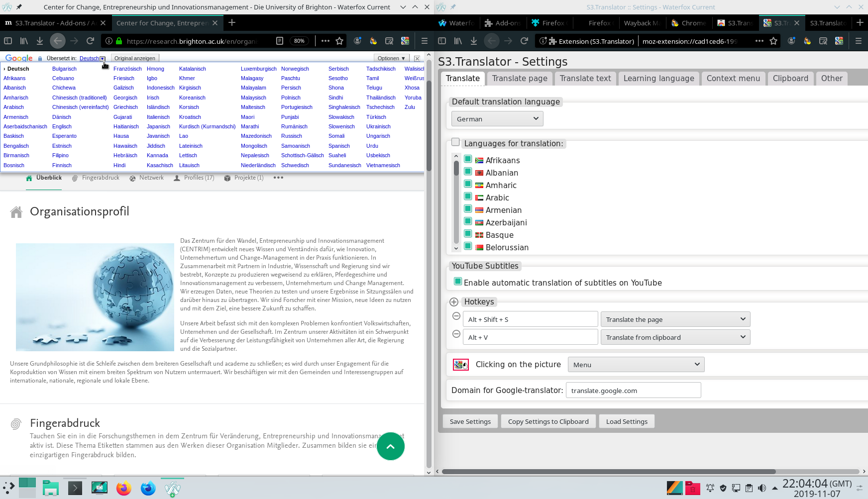Screen dimensions: 868x499
Task: Uncheck the Albanian language checkbox
Action: pos(468,172)
